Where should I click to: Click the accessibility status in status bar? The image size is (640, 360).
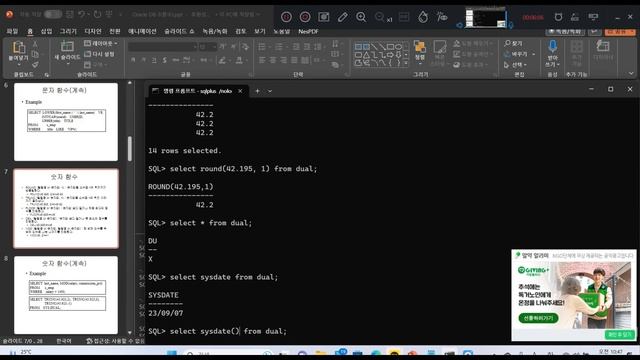[x=116, y=341]
